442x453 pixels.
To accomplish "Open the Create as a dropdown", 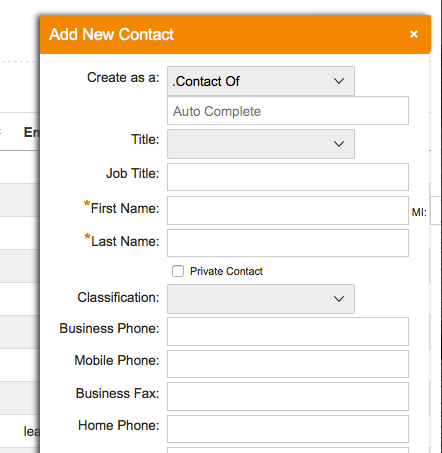I will pos(261,81).
